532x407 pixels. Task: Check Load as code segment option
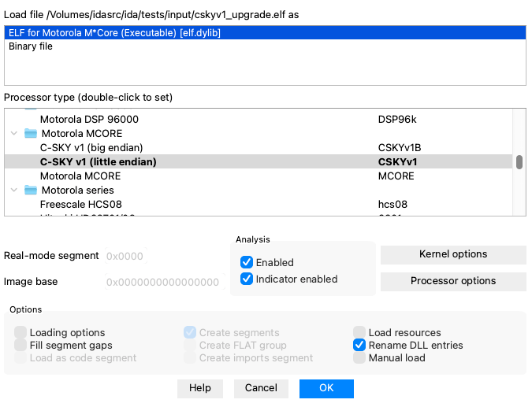pyautogui.click(x=20, y=358)
